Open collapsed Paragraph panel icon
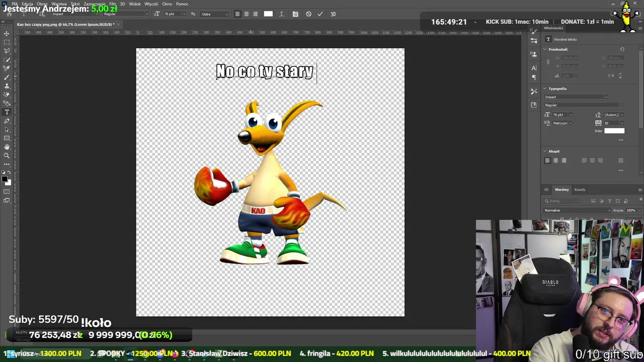The height and width of the screenshot is (362, 644). (x=534, y=77)
